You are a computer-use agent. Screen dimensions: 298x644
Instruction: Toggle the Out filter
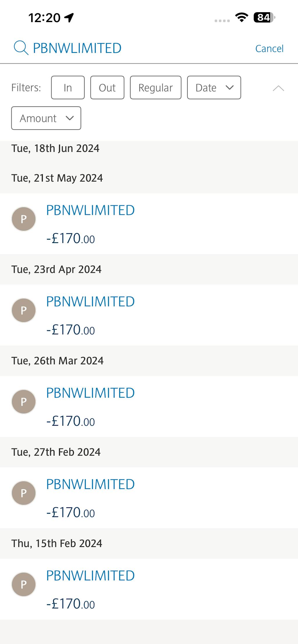(x=107, y=88)
